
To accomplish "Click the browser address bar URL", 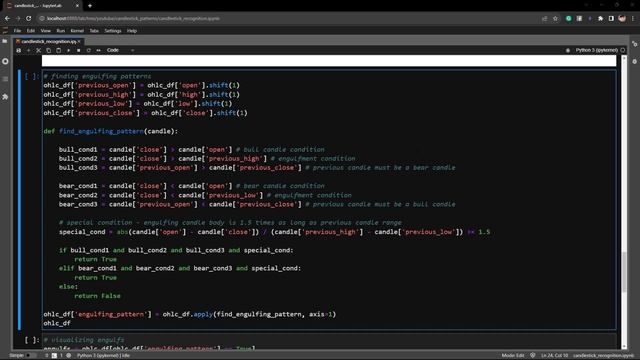I will point(133,18).
